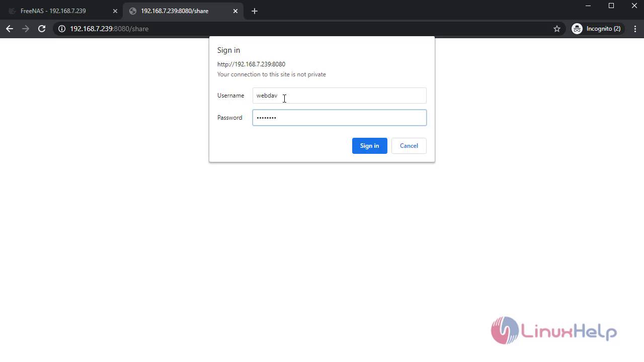Screen dimensions: 644x362
Task: Maximize the browser window
Action: 611,6
